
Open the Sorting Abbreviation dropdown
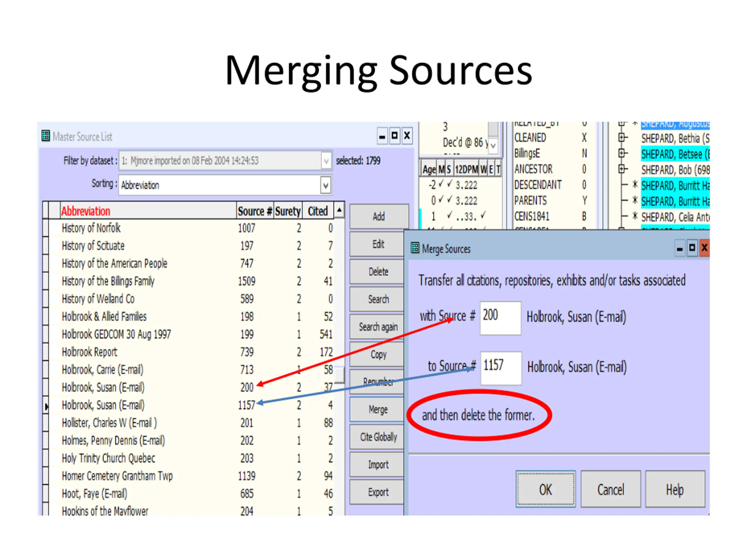pos(326,185)
